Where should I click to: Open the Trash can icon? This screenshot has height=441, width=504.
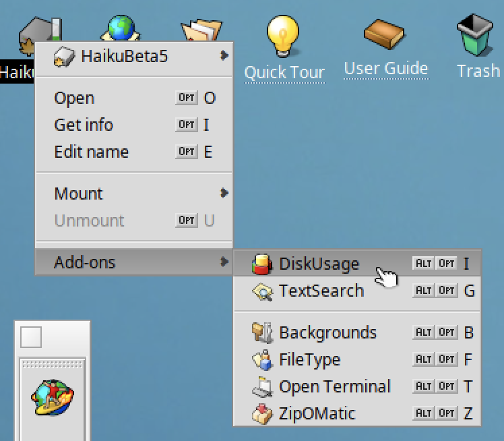475,35
